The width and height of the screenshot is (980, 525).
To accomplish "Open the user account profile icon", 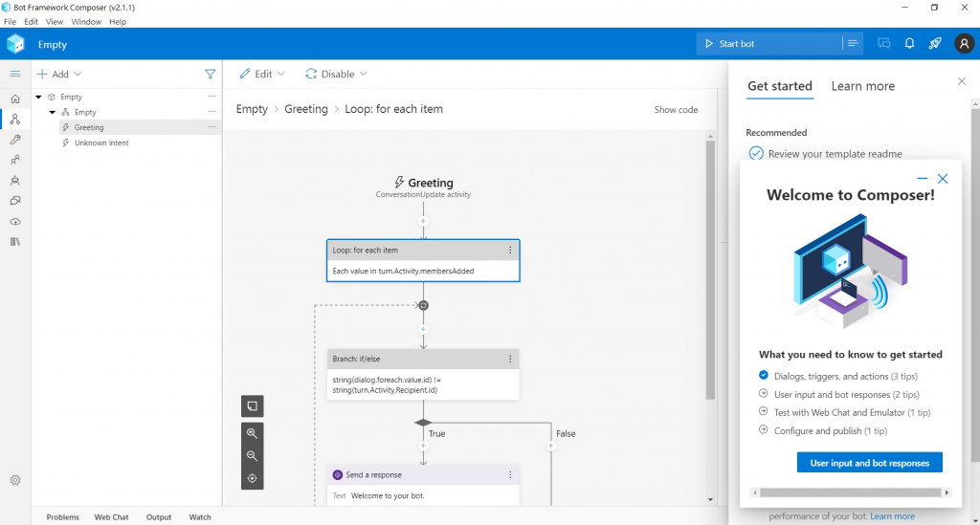I will (964, 44).
